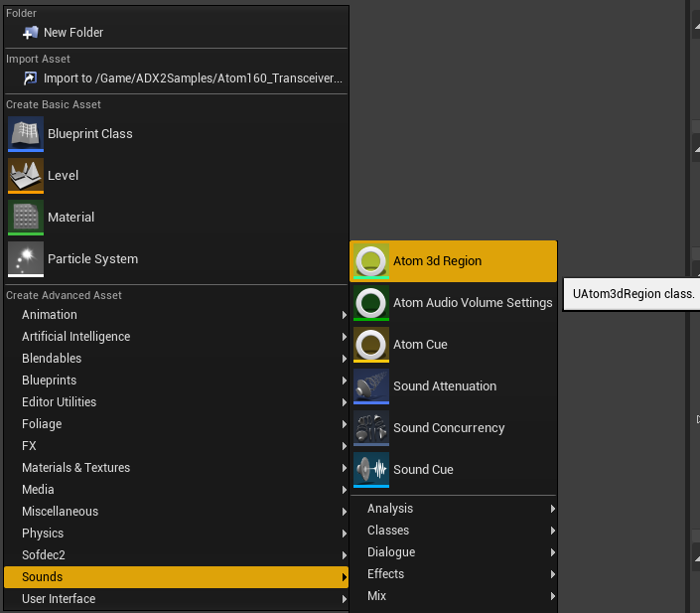Viewport: 700px width, 613px height.
Task: Click the Sounds row submenu arrow
Action: coord(345,577)
